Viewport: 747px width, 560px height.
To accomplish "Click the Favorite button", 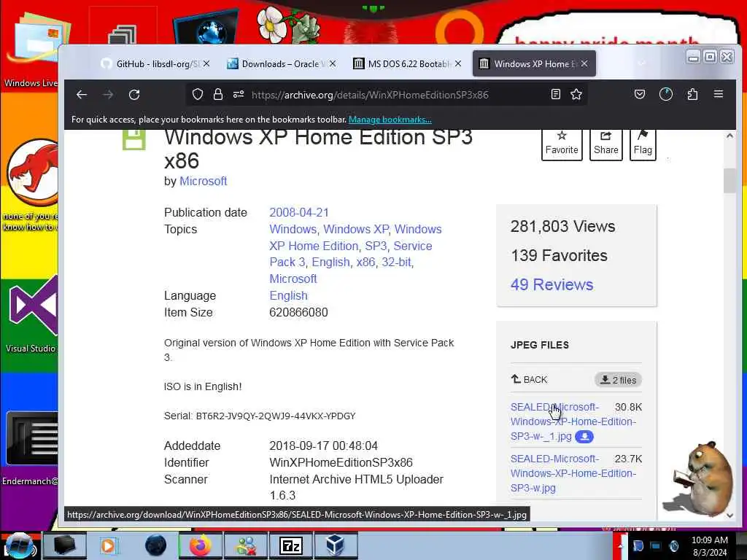I will 562,144.
